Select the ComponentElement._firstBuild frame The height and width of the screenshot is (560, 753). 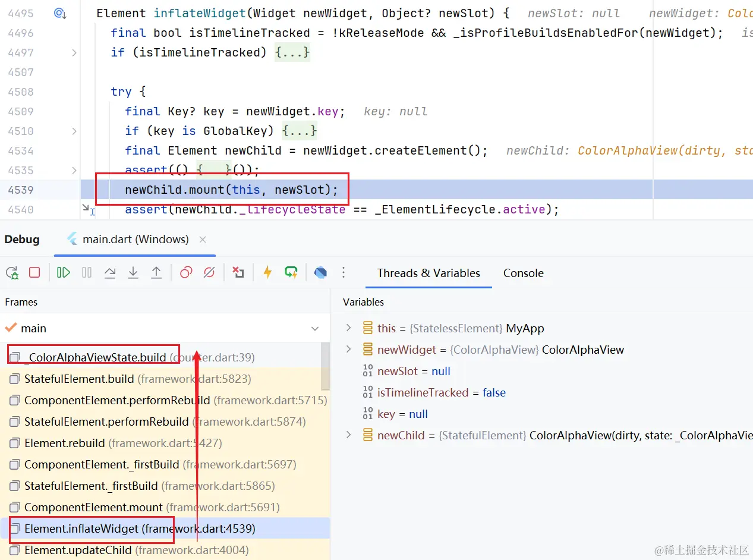tap(165, 464)
